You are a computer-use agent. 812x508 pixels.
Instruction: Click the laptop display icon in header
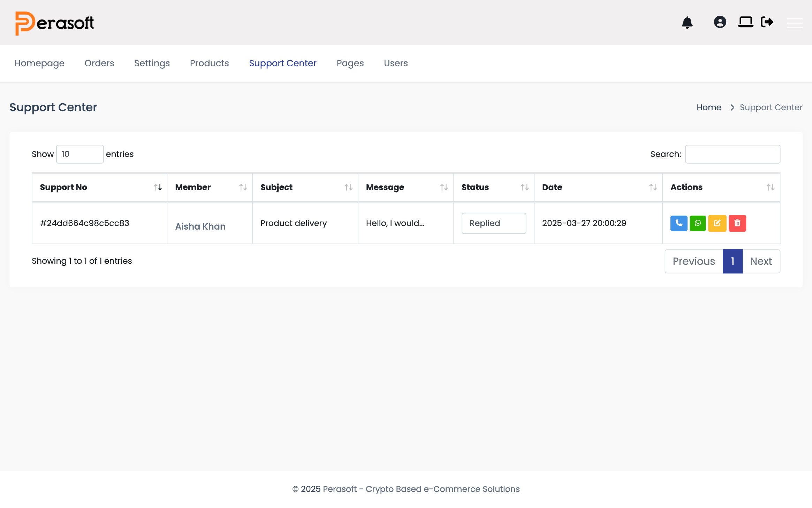pyautogui.click(x=746, y=22)
